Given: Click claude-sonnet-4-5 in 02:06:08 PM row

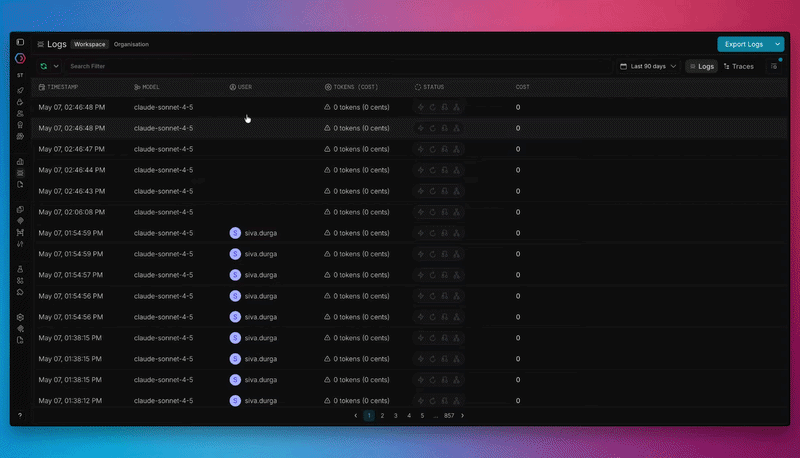Looking at the screenshot, I should pyautogui.click(x=163, y=212).
